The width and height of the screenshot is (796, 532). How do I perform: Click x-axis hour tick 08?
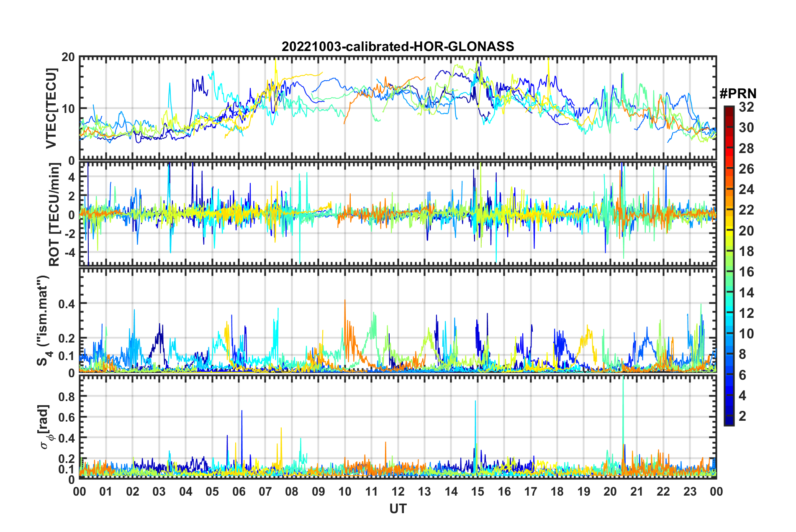(292, 491)
